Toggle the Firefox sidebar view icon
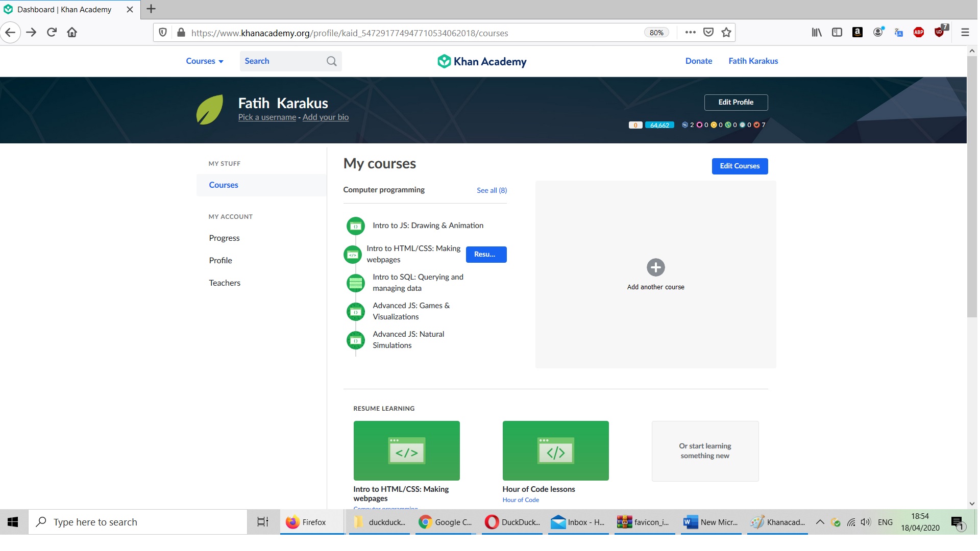This screenshot has height=551, width=980. pyautogui.click(x=837, y=32)
